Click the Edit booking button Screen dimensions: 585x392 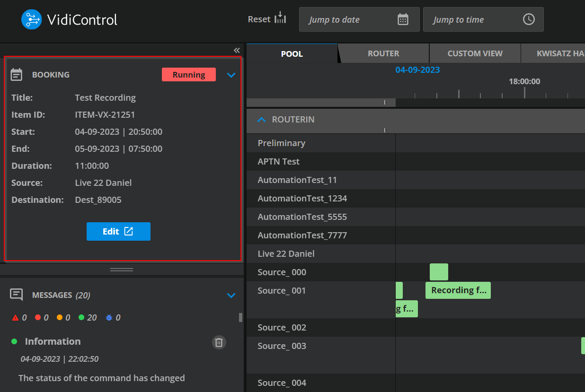tap(118, 232)
